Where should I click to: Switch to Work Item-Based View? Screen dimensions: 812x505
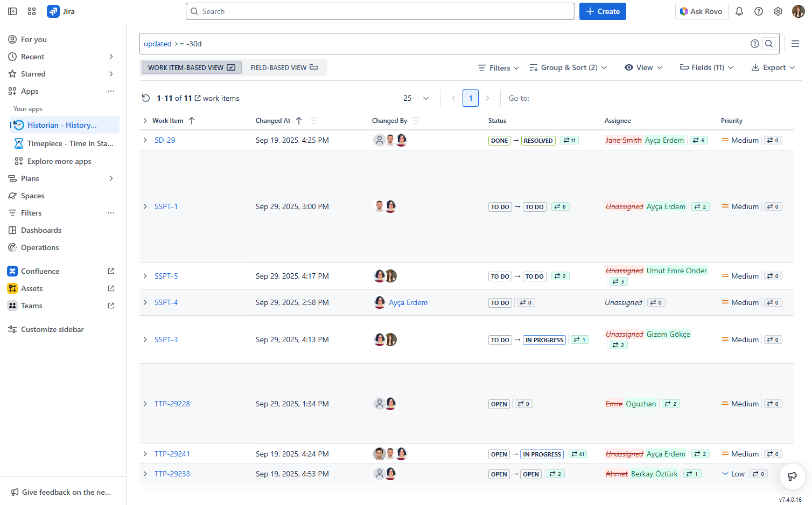click(191, 67)
